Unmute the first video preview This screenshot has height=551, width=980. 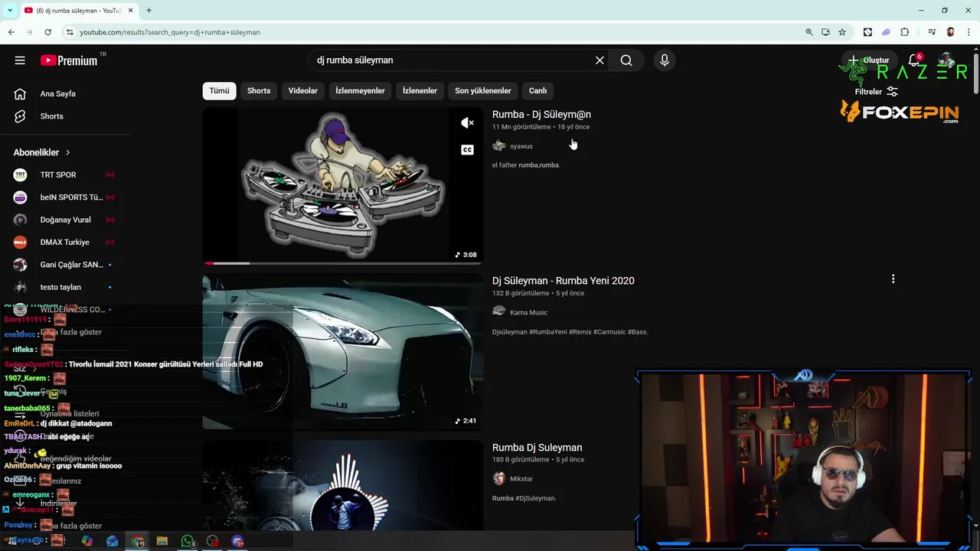coord(467,122)
